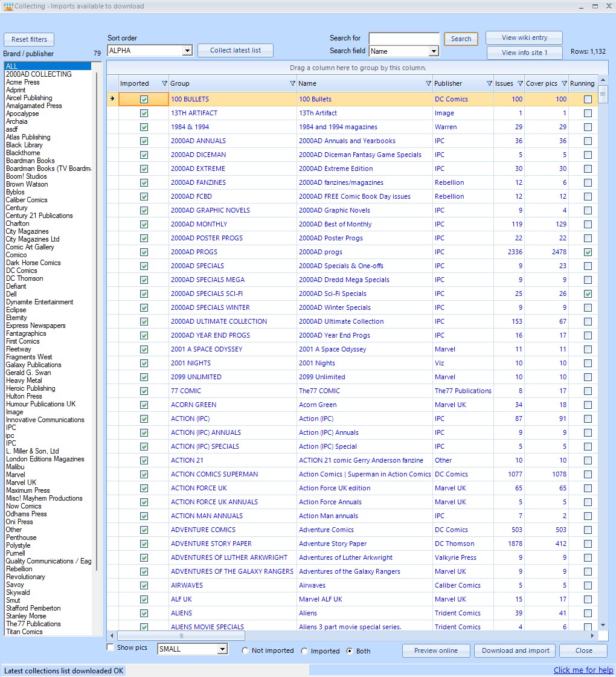The height and width of the screenshot is (677, 616).
Task: Click Collect latest list button
Action: [236, 51]
